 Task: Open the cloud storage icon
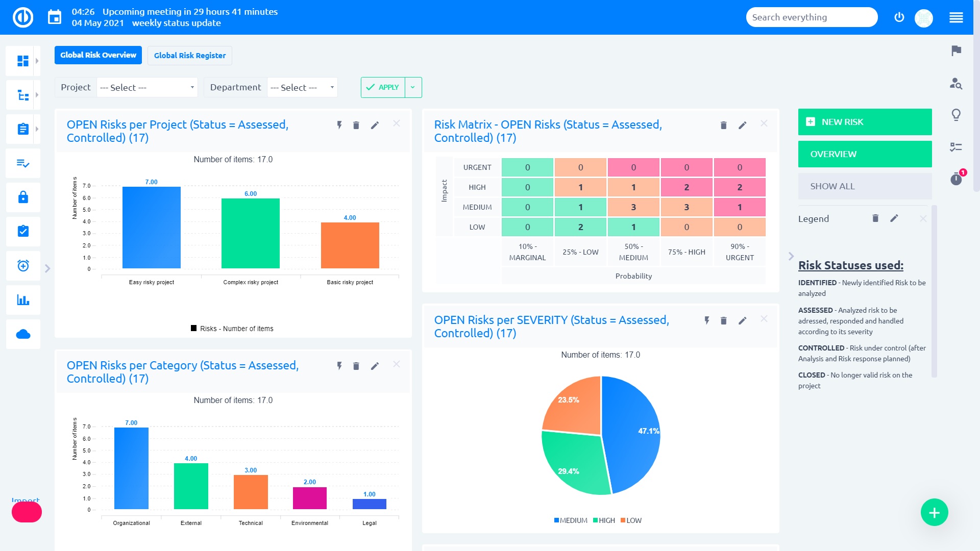click(x=23, y=334)
